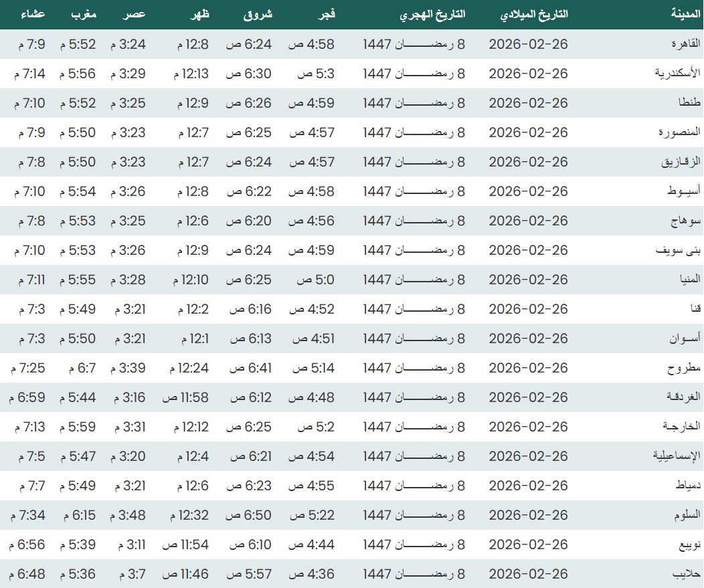Click the عشاء column header

point(33,14)
